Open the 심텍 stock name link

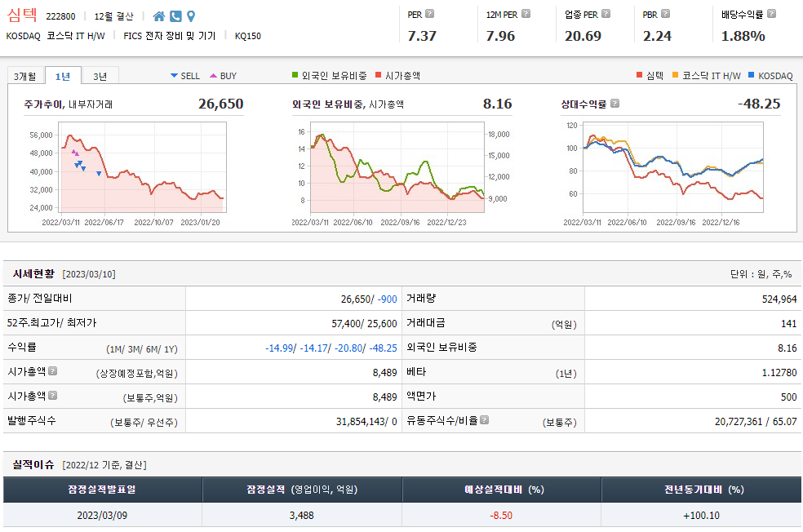[x=22, y=15]
